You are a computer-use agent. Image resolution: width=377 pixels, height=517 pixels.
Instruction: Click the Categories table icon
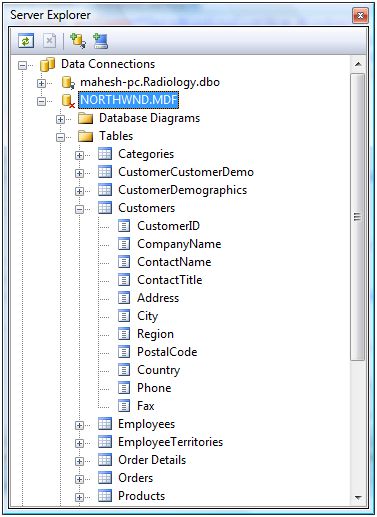pos(105,154)
